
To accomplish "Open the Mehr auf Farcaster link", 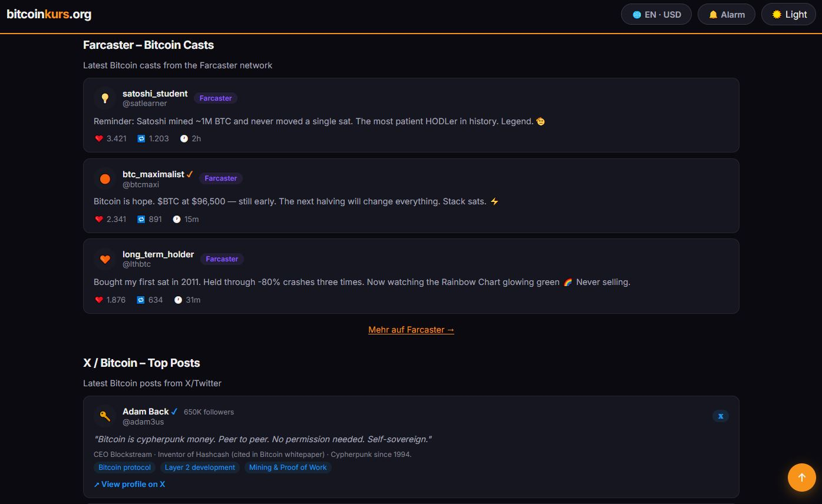I will point(411,330).
